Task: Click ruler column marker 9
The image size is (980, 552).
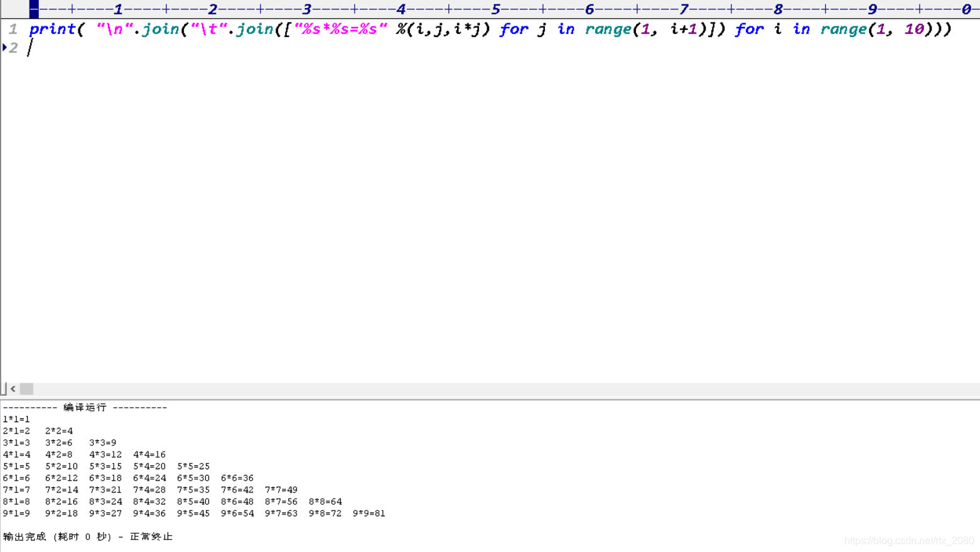Action: (872, 9)
